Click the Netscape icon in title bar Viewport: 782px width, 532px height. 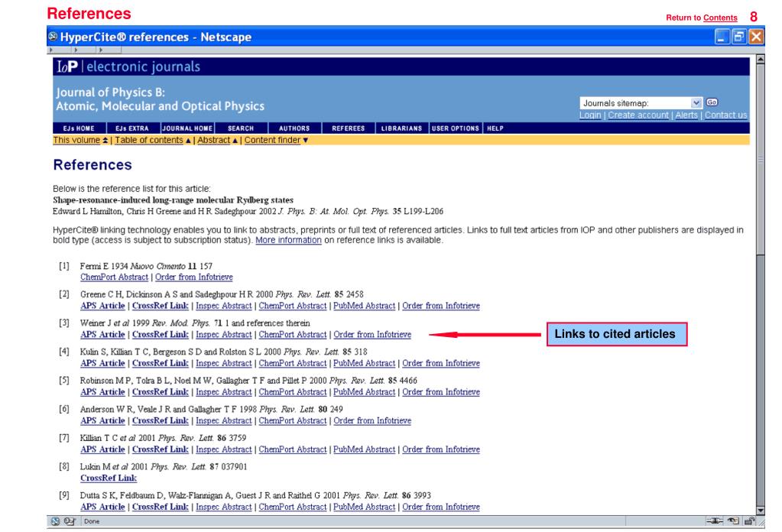tap(53, 37)
